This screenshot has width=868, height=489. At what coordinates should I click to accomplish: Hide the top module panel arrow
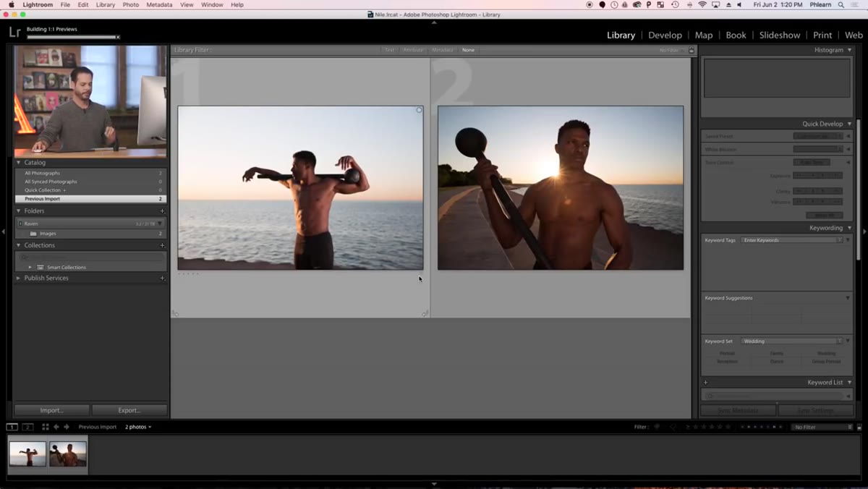pos(434,22)
